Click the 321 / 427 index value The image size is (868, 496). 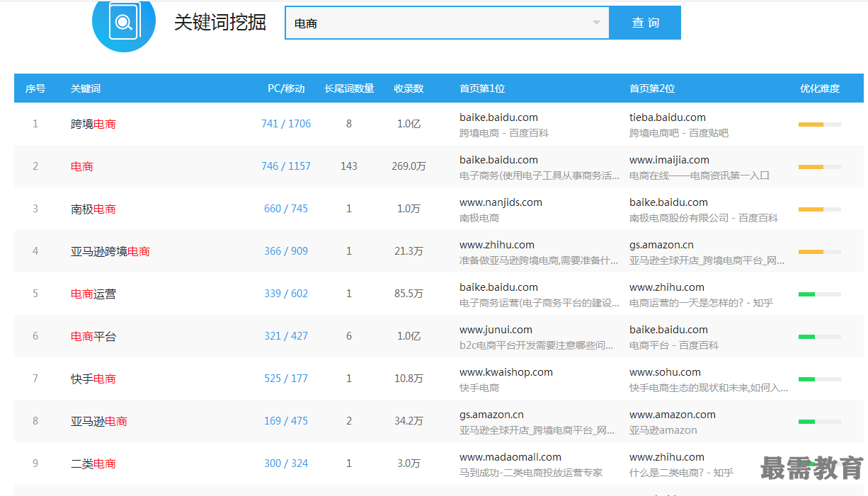pyautogui.click(x=286, y=336)
